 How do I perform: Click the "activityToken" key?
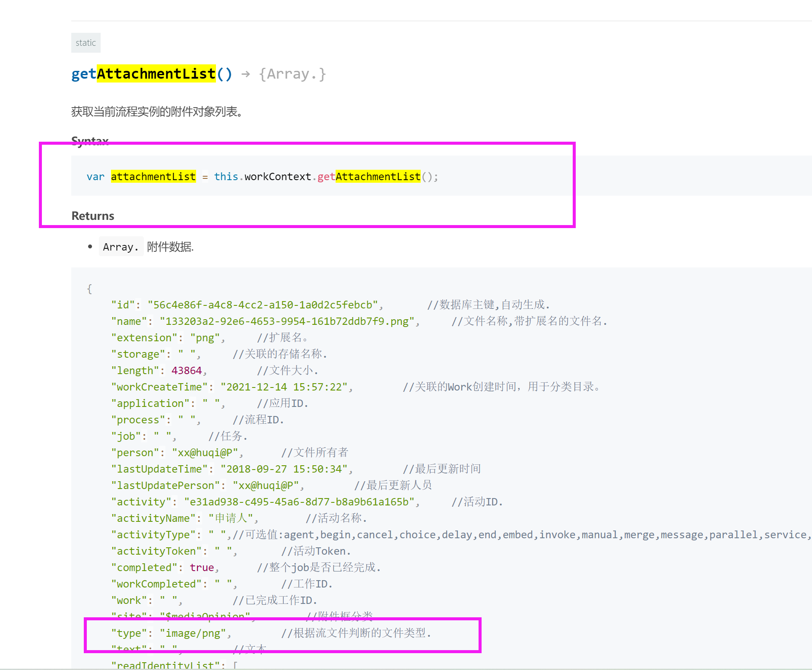tap(156, 551)
